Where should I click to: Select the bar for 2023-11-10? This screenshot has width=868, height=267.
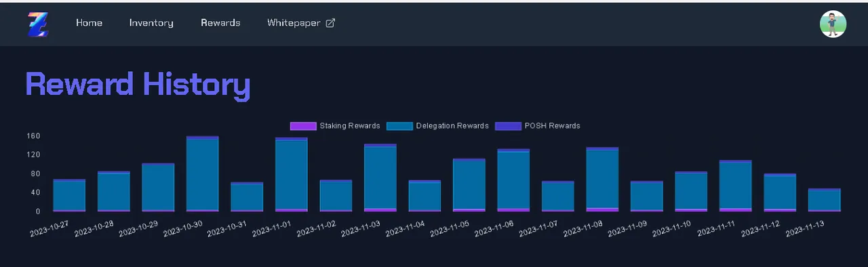click(x=691, y=192)
